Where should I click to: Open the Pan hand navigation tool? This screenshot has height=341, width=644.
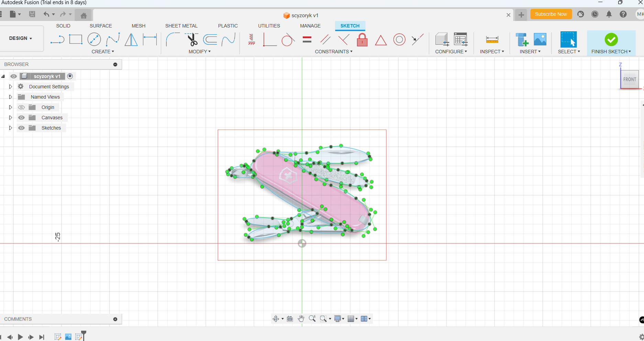301,319
